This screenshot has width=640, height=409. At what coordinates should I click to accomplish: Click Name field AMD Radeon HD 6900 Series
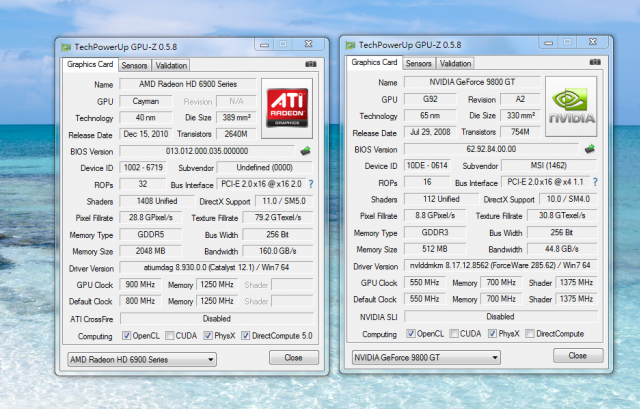click(x=188, y=84)
